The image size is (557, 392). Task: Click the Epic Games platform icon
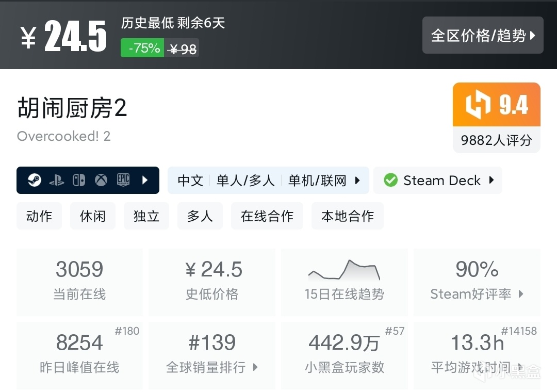point(123,180)
